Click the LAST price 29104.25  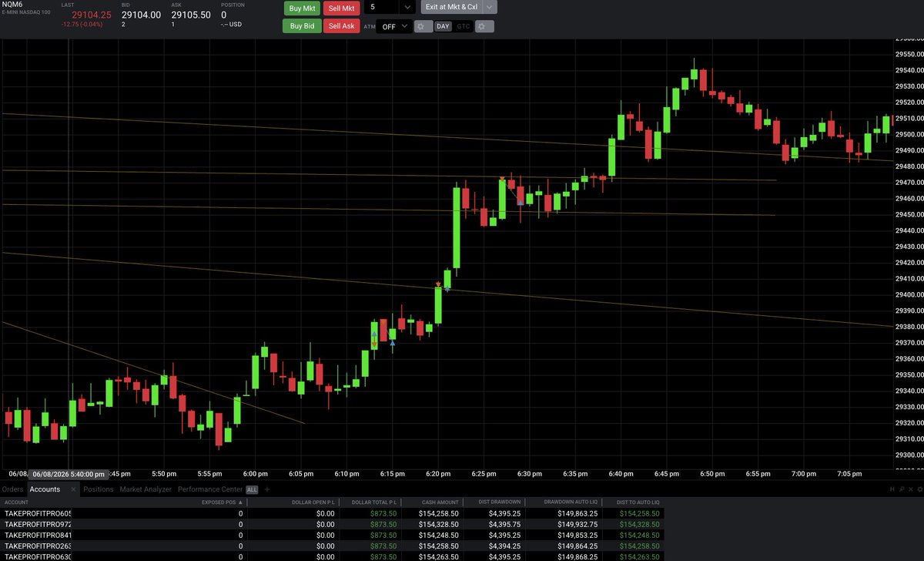91,15
